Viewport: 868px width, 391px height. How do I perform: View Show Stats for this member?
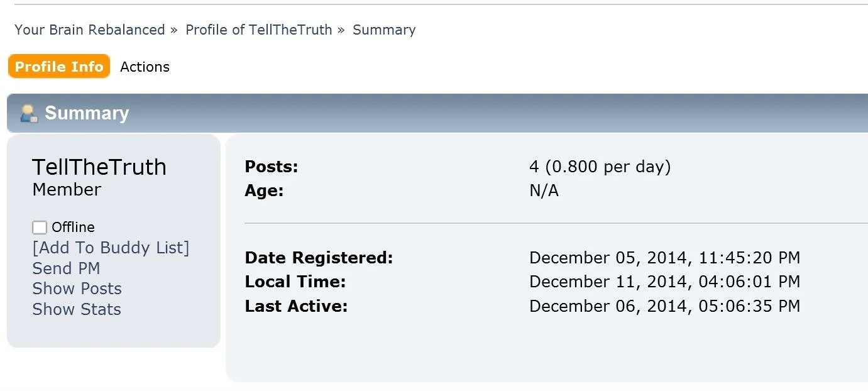point(77,309)
